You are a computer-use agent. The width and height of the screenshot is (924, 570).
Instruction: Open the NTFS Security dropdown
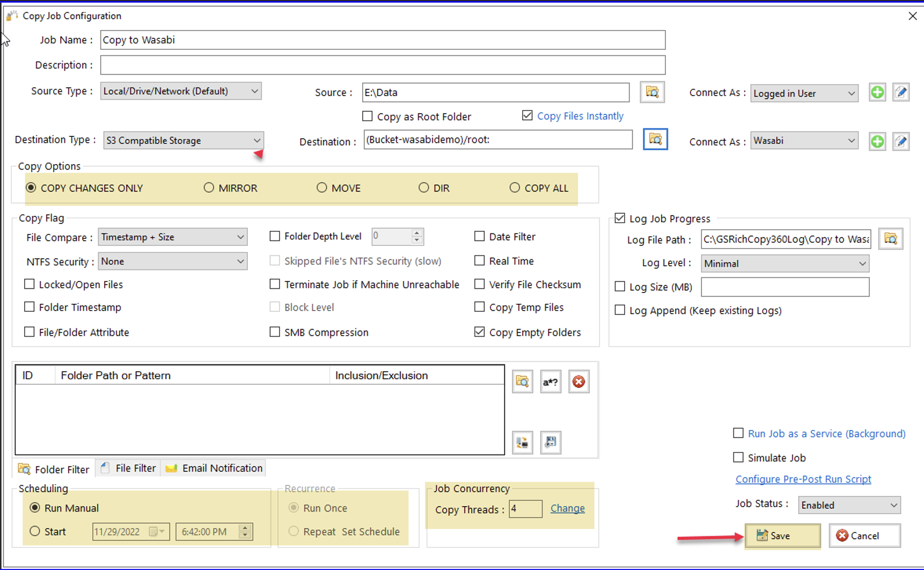coord(173,261)
